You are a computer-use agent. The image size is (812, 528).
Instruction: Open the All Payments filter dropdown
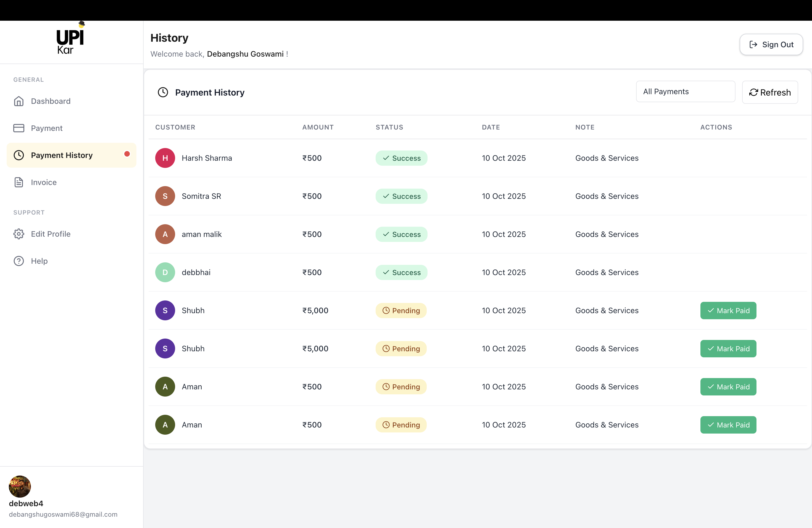(x=685, y=91)
